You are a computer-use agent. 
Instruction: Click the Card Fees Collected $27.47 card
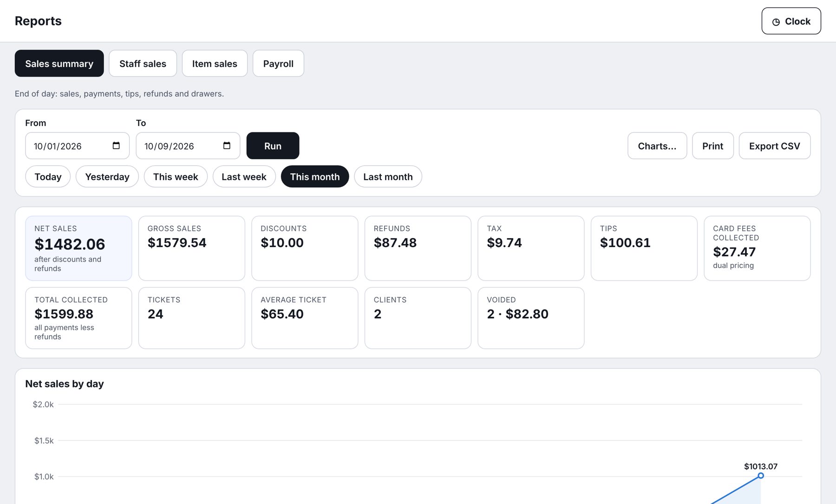click(x=757, y=248)
